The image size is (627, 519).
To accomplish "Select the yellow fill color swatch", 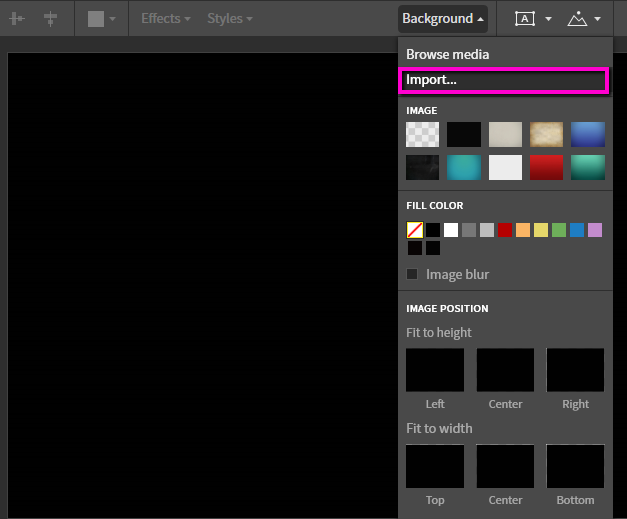I will tap(541, 230).
